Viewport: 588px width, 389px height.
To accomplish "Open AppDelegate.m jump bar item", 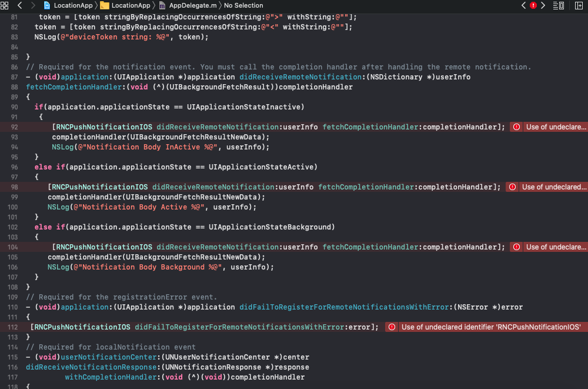I will pos(188,6).
